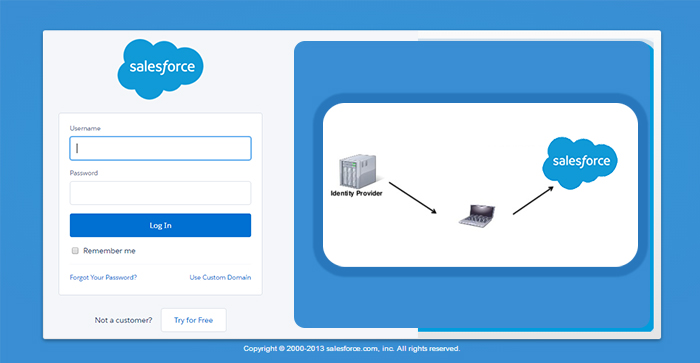700x363 pixels.
Task: Click the Remember me label text
Action: 109,251
